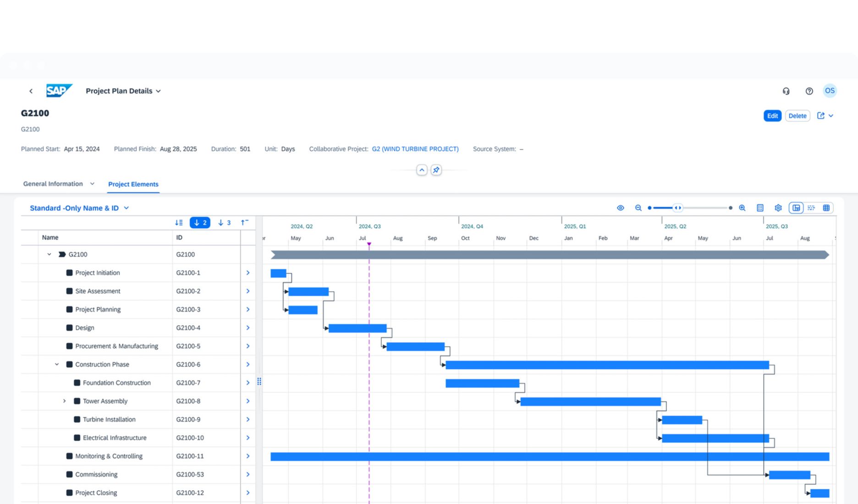This screenshot has height=504, width=858.
Task: Select the Project Elements tab
Action: click(133, 184)
